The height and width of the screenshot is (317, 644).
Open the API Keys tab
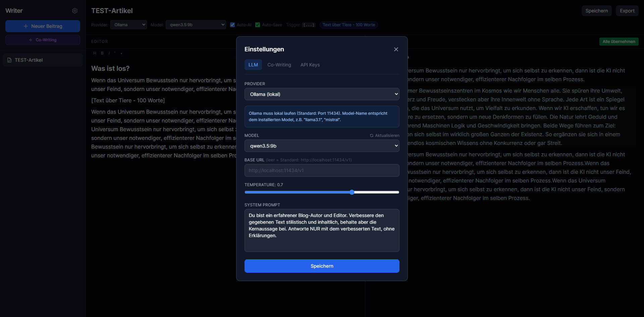(x=310, y=65)
